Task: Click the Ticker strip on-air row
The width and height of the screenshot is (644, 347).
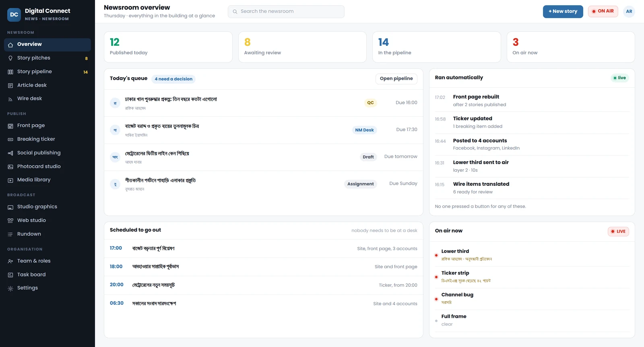Action: (532, 277)
